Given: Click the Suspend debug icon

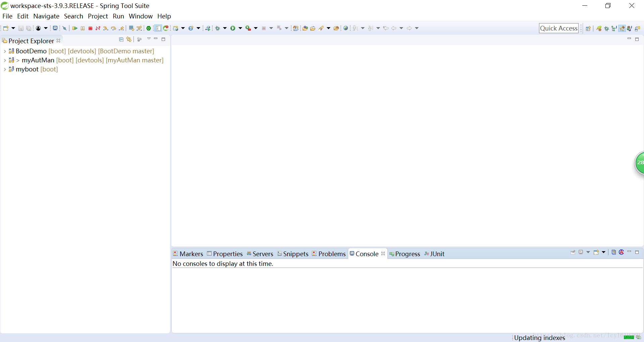Looking at the screenshot, I should [x=83, y=28].
